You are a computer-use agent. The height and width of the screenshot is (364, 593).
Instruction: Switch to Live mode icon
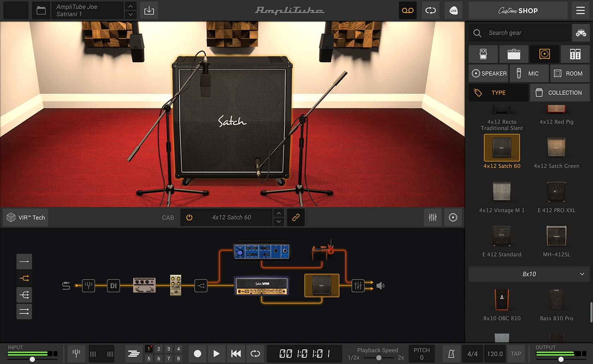(454, 11)
